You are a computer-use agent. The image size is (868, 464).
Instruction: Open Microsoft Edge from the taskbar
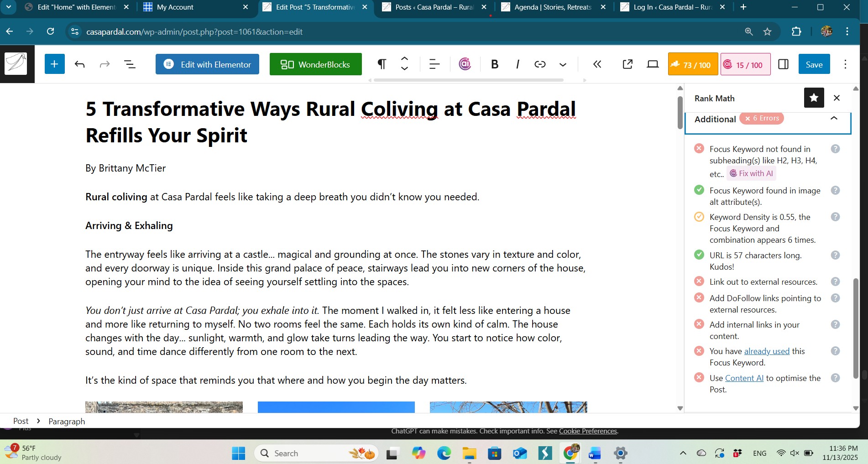point(444,454)
